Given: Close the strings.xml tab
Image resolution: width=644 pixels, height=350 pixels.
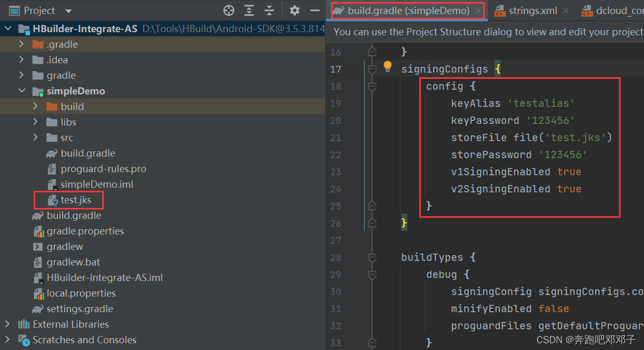Looking at the screenshot, I should (565, 10).
